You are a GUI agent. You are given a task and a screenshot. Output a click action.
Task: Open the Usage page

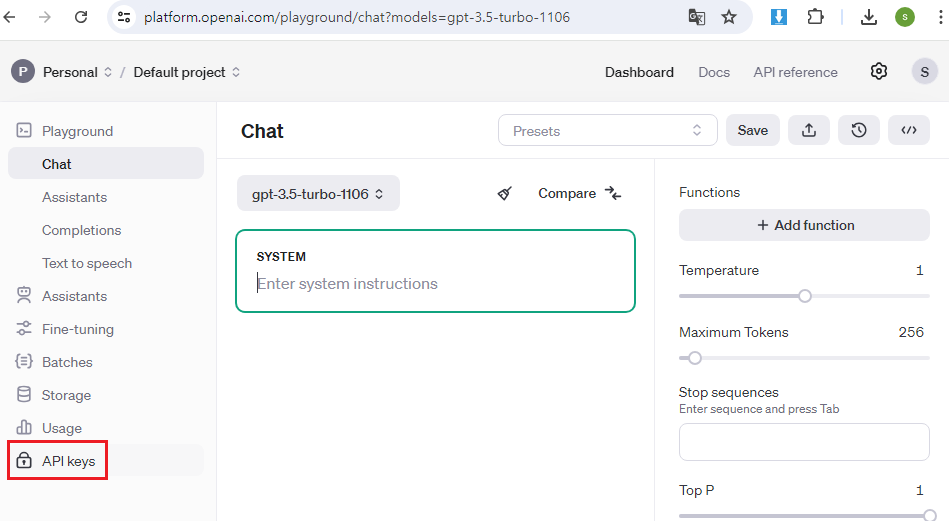coord(62,428)
